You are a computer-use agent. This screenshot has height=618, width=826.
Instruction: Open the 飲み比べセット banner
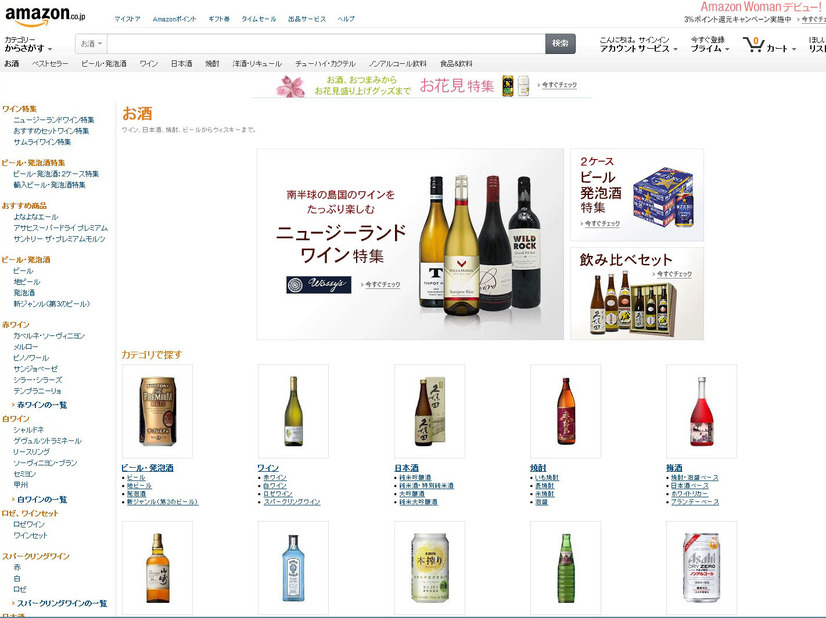click(637, 293)
